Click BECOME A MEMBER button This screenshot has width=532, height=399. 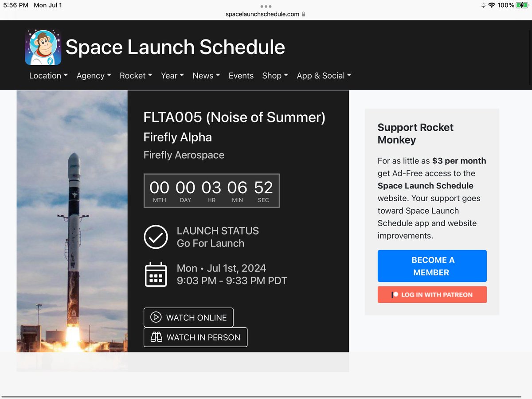(x=432, y=266)
